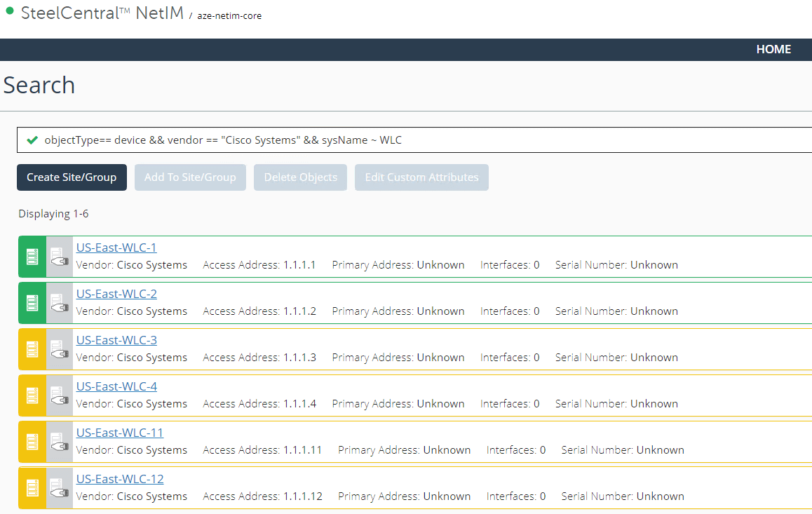Open the aze-netim-core breadcrumb link
812x514 pixels.
[230, 15]
